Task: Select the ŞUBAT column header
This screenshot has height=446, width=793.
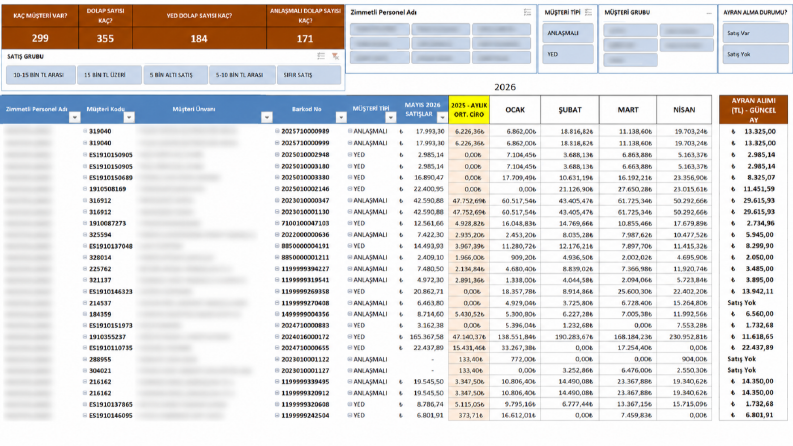Action: (x=570, y=110)
